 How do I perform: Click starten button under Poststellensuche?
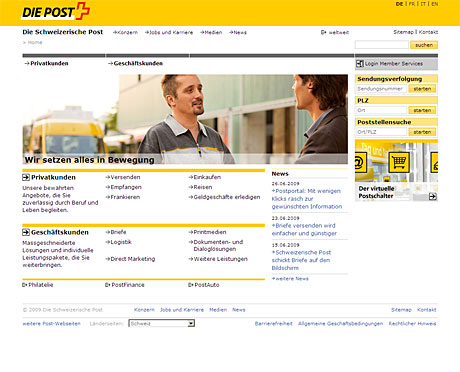coord(422,132)
